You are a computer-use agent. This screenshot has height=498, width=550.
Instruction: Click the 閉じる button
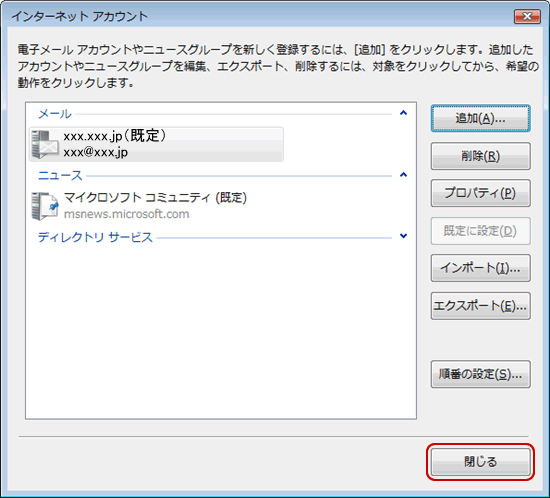[x=481, y=462]
